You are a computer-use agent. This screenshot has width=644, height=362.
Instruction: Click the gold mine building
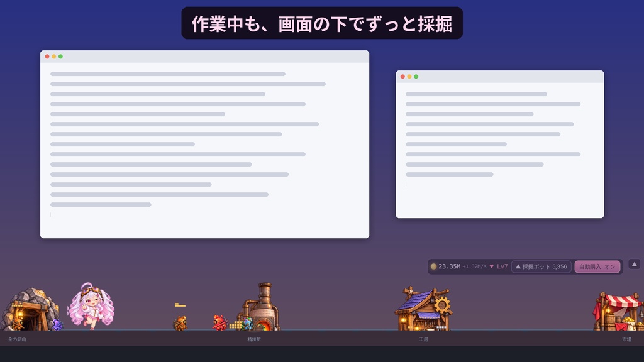tap(29, 309)
